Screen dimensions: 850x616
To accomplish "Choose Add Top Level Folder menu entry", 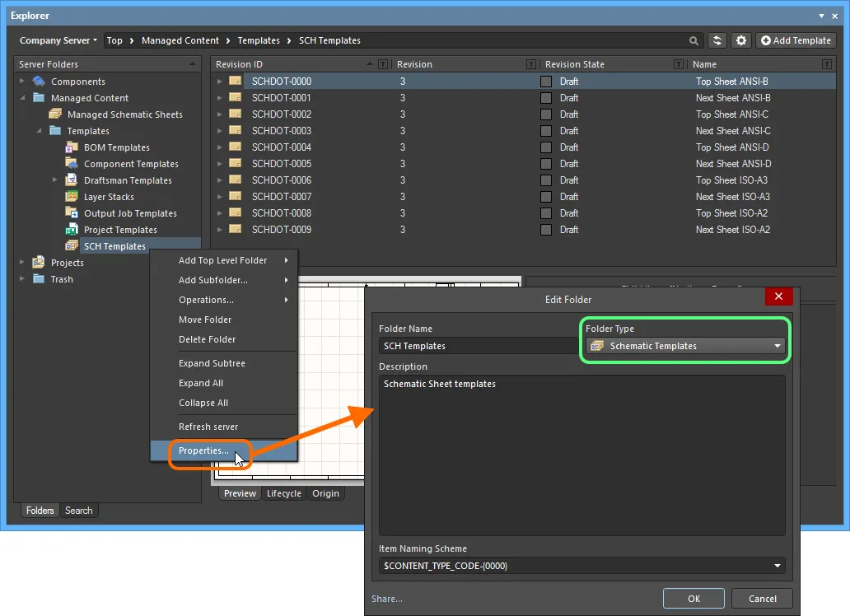I will pyautogui.click(x=223, y=260).
